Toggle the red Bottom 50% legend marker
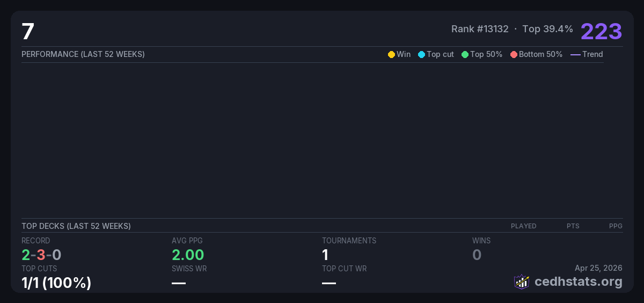Screen dimensions: 644x303 (514, 54)
